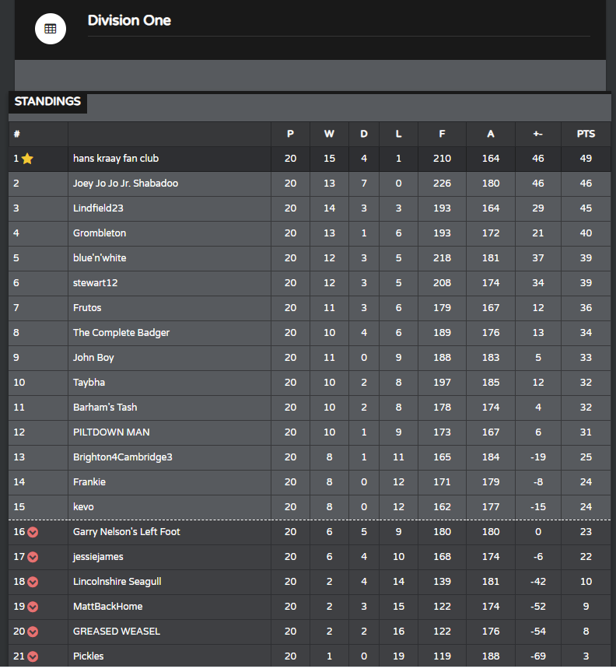Click the F goals-for column header
The height and width of the screenshot is (672, 616).
pos(442,134)
